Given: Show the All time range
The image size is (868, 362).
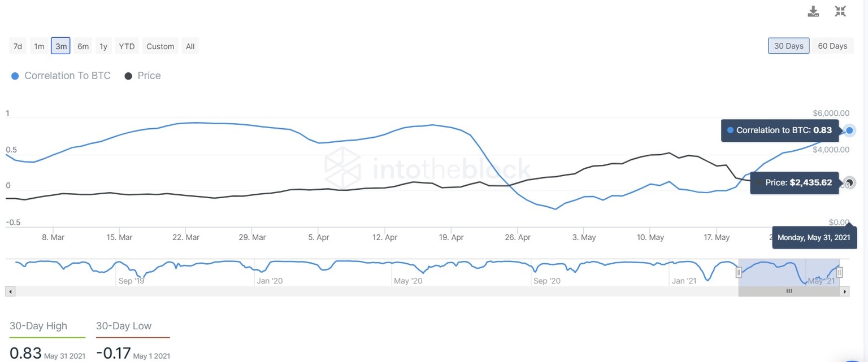Looking at the screenshot, I should tap(190, 46).
